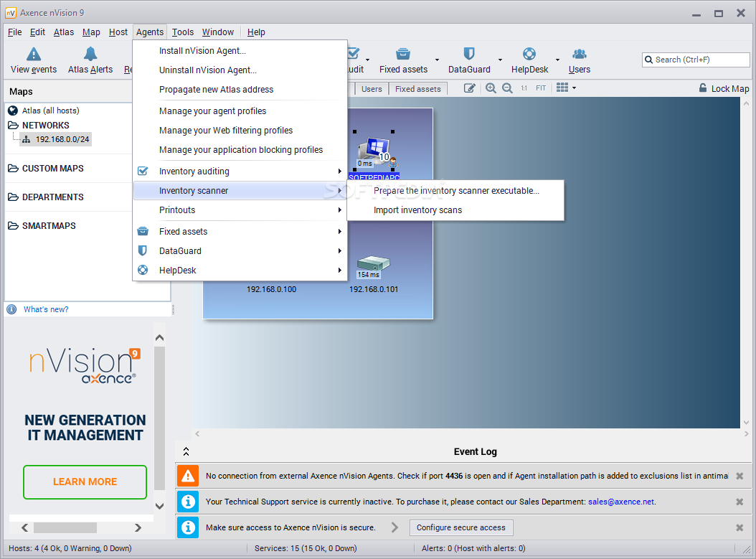Image resolution: width=756 pixels, height=559 pixels.
Task: Open DataGuard toolbar dropdown arrow
Action: pos(500,60)
